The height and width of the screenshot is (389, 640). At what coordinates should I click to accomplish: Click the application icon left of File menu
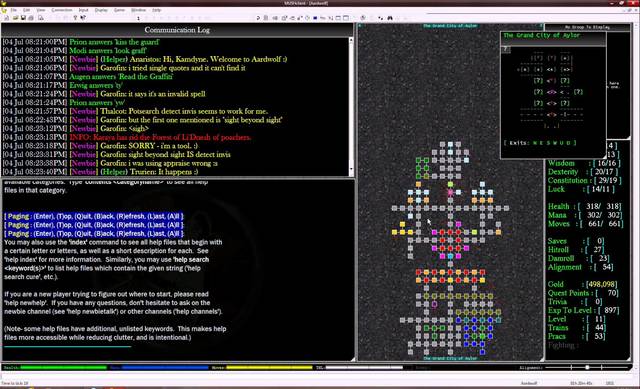[x=4, y=10]
